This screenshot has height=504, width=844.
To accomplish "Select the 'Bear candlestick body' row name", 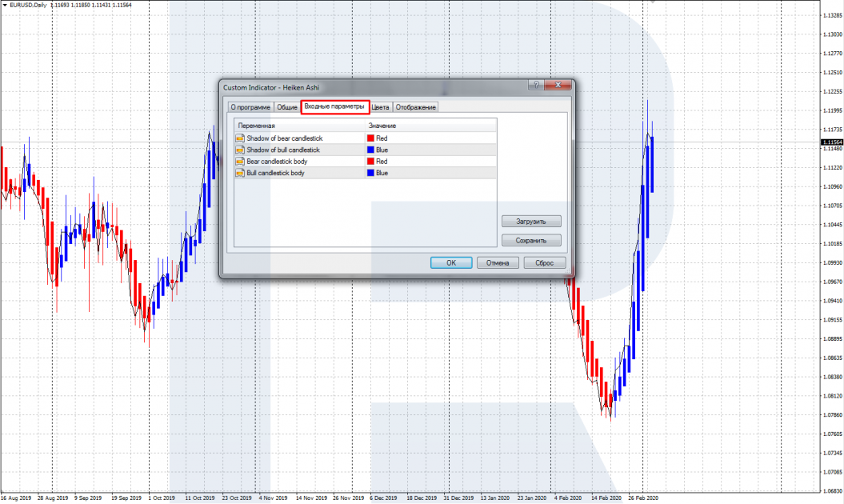I will tap(278, 162).
